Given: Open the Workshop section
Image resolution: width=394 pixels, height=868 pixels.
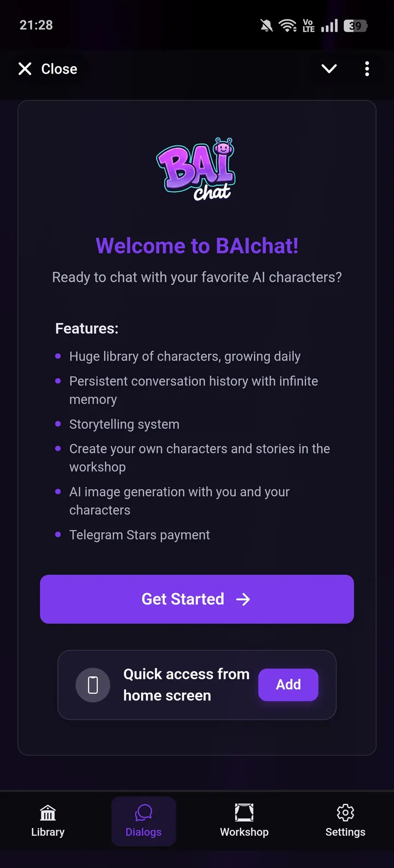Looking at the screenshot, I should pyautogui.click(x=244, y=820).
